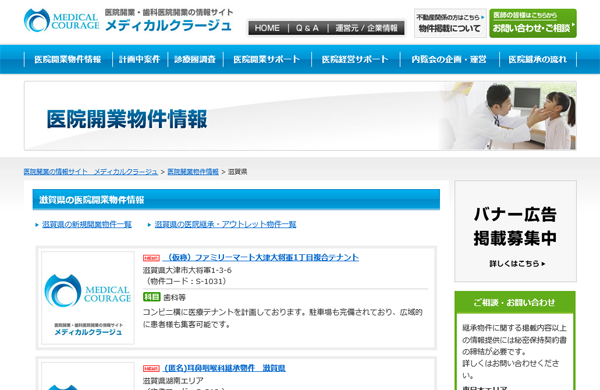Click the doctor and child hero image
Image resolution: width=600 pixels, height=390 pixels.
(x=509, y=116)
